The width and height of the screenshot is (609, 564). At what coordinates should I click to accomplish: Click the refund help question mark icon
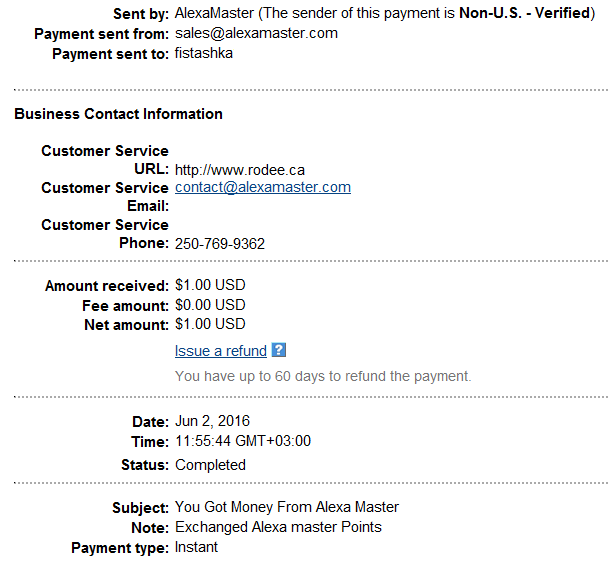tap(278, 350)
